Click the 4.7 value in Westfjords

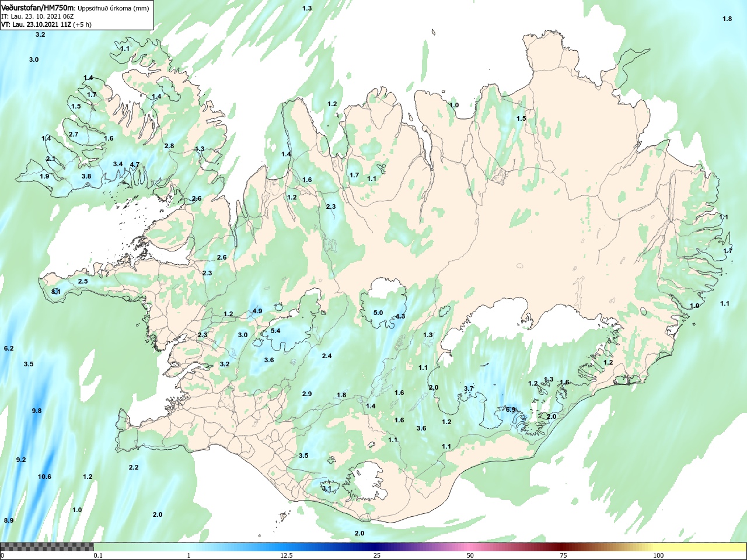tap(135, 164)
